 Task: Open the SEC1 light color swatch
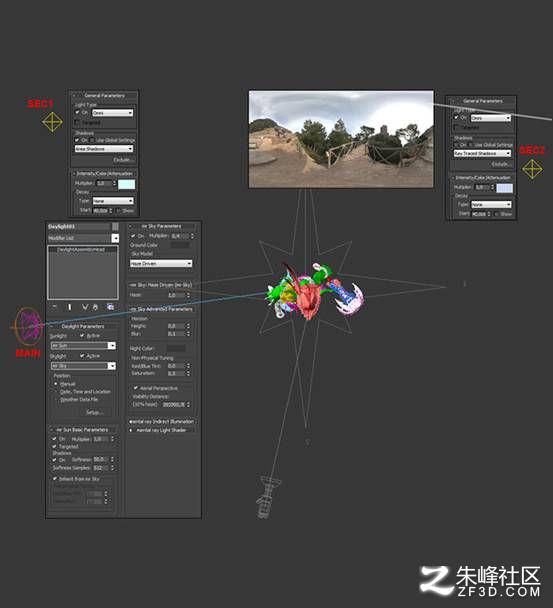[126, 184]
